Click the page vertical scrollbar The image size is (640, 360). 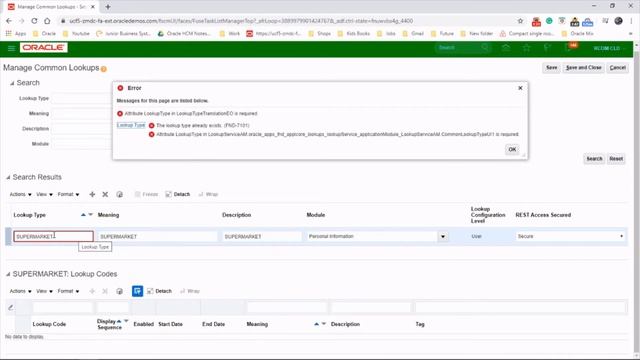pyautogui.click(x=636, y=200)
